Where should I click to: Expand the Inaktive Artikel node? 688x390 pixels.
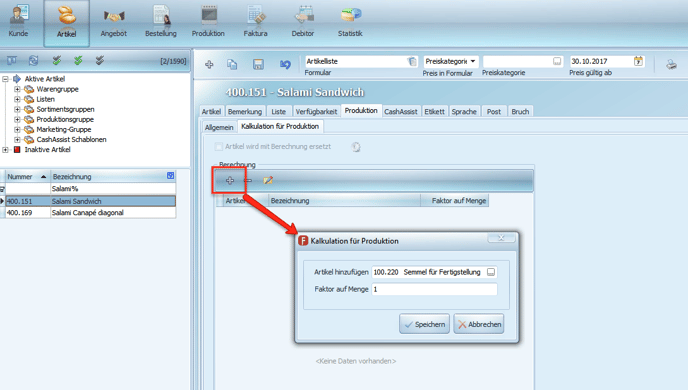(x=5, y=150)
